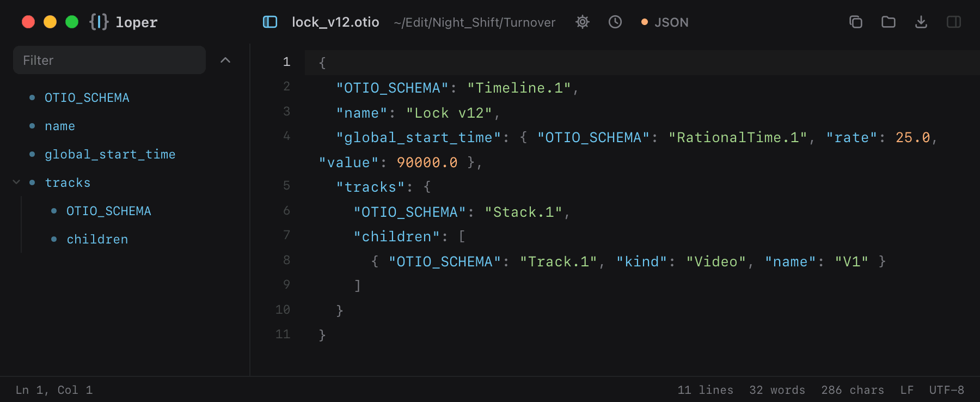Click the 32 words status entry
This screenshot has width=980, height=402.
coord(777,390)
